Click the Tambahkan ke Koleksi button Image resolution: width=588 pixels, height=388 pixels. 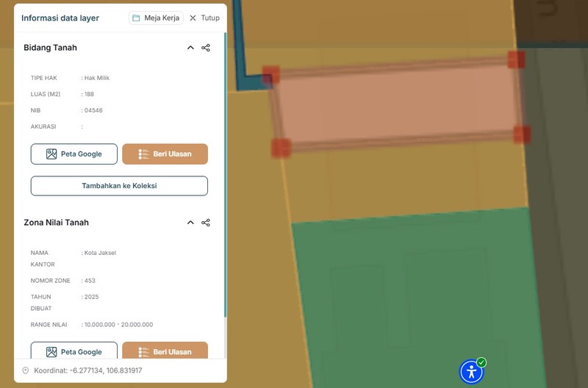119,186
